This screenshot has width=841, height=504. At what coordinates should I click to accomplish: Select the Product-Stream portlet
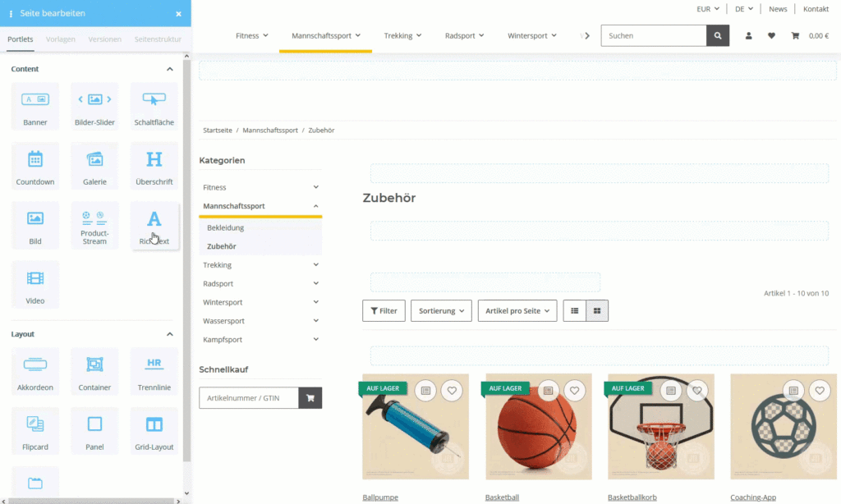pyautogui.click(x=94, y=225)
